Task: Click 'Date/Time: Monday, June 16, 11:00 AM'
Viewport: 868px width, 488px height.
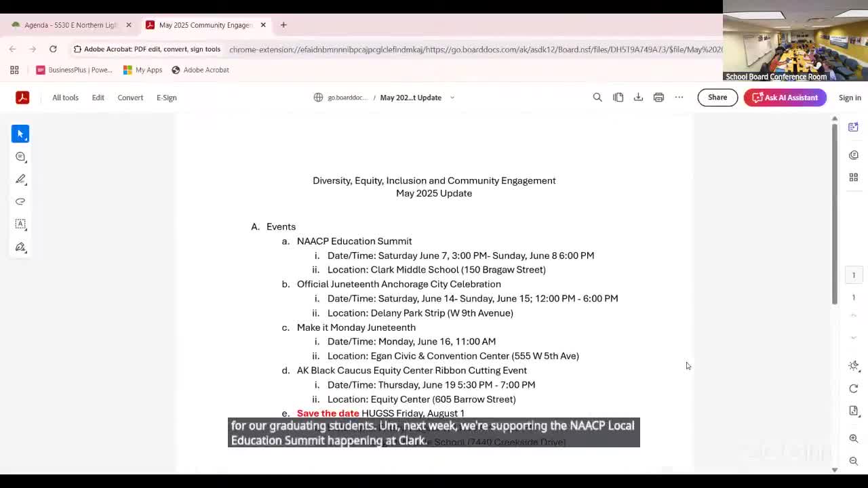Action: pos(411,342)
